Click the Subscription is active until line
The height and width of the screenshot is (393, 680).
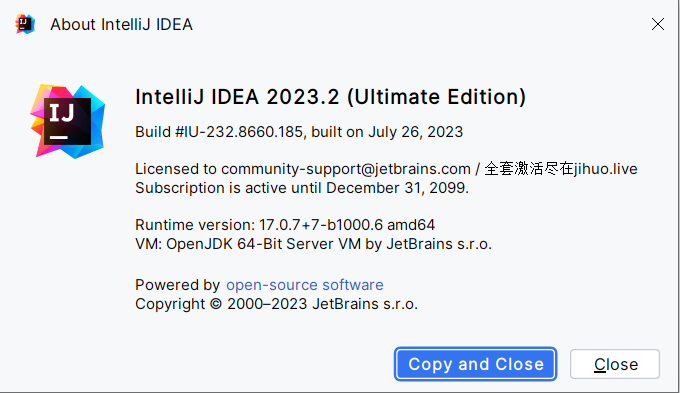pos(302,188)
